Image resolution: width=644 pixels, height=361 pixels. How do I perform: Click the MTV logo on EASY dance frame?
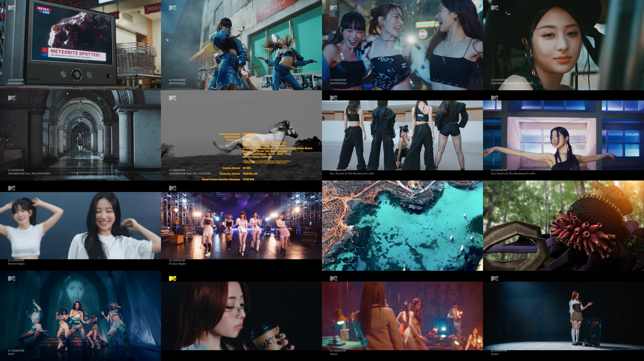click(12, 278)
